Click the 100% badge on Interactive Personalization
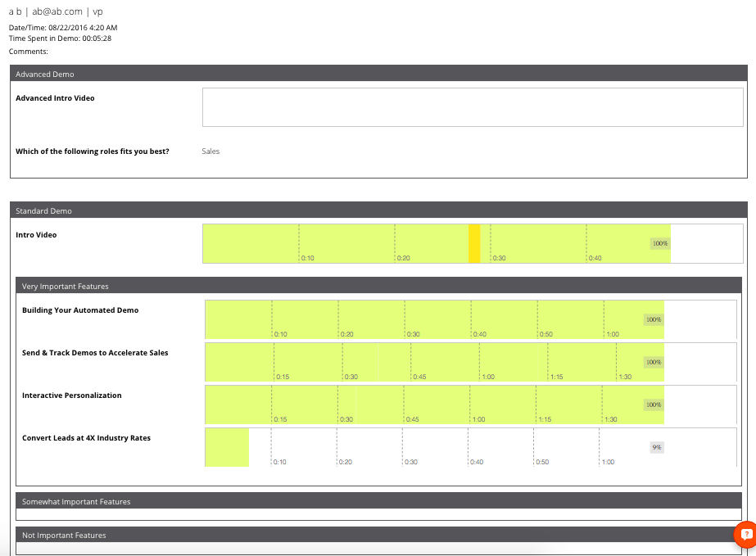Viewport: 756px width, 556px height. [x=653, y=405]
